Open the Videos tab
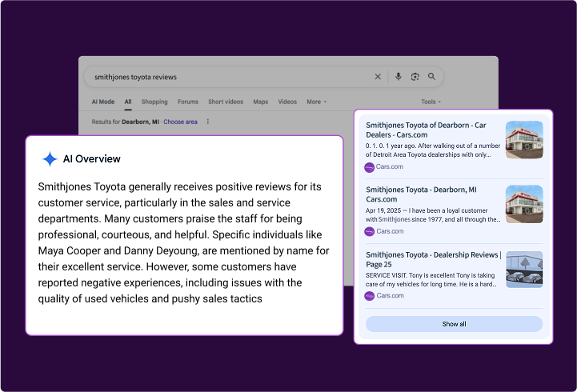 coord(287,102)
